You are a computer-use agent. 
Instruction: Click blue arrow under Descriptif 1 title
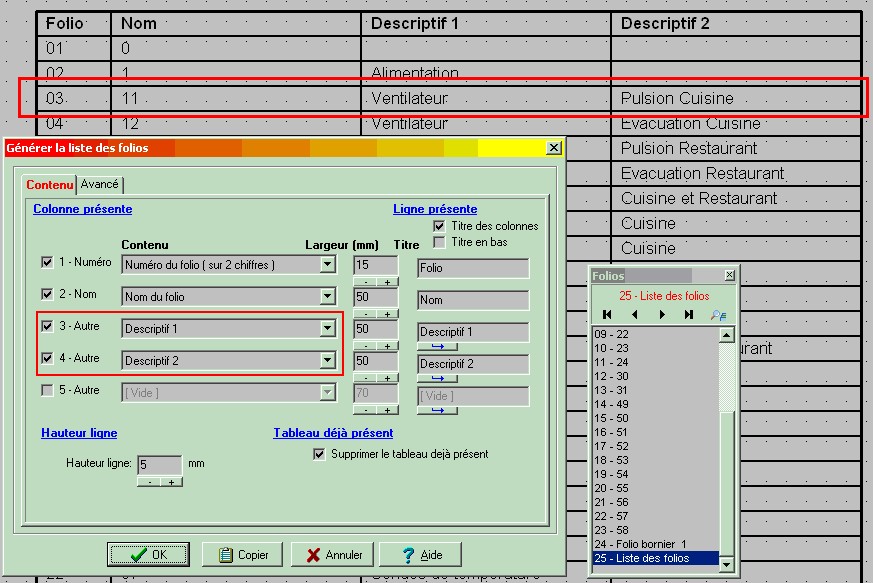coord(437,346)
